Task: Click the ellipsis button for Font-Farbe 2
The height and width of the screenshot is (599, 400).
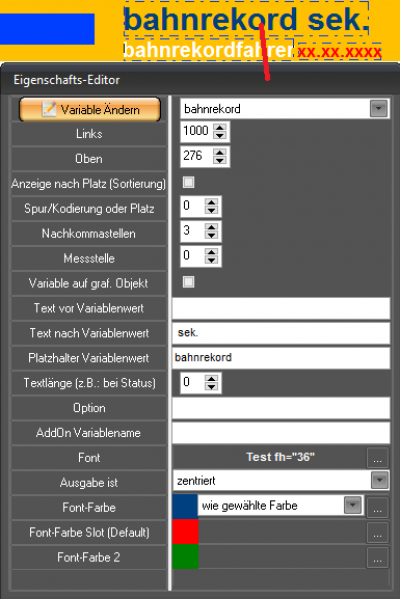Action: click(377, 557)
